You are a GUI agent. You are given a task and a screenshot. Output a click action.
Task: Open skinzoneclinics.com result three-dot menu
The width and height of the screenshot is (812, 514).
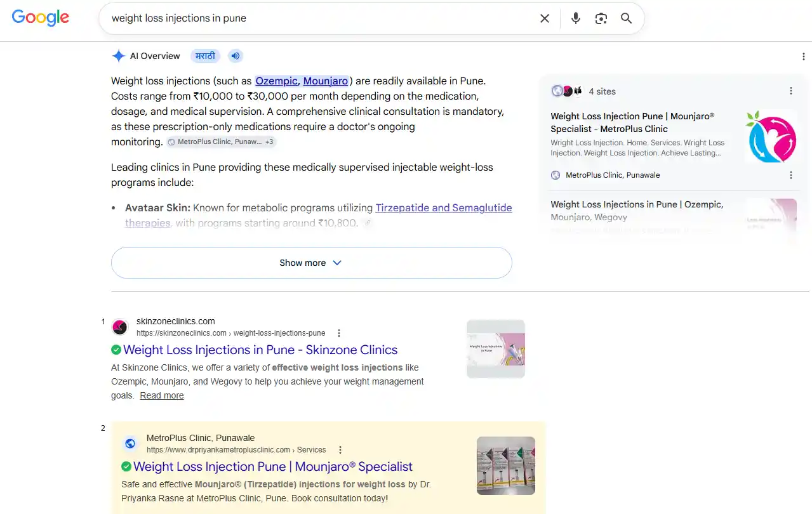[x=339, y=333]
